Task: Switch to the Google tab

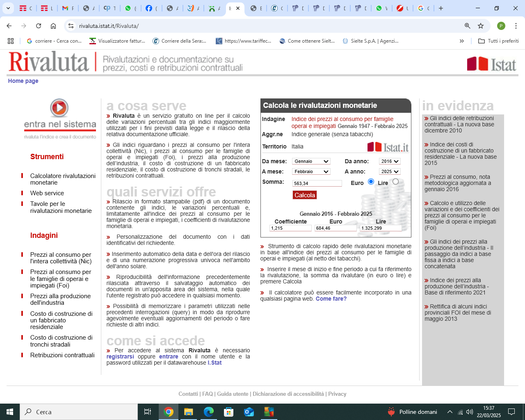Action: click(423, 8)
